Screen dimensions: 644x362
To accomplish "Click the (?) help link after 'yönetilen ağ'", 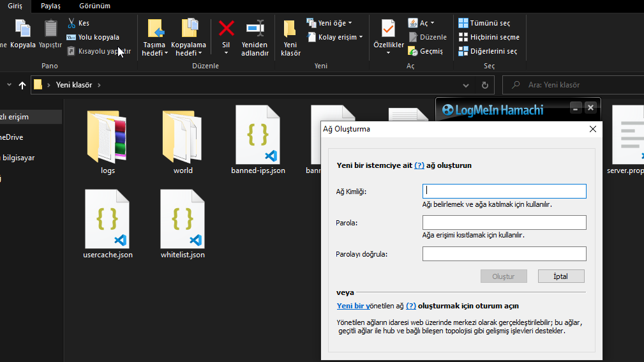I will [410, 306].
